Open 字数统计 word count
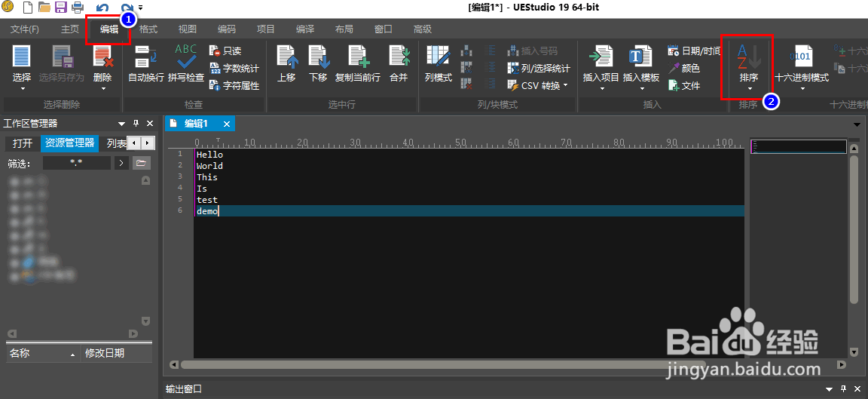This screenshot has height=399, width=868. tap(234, 68)
